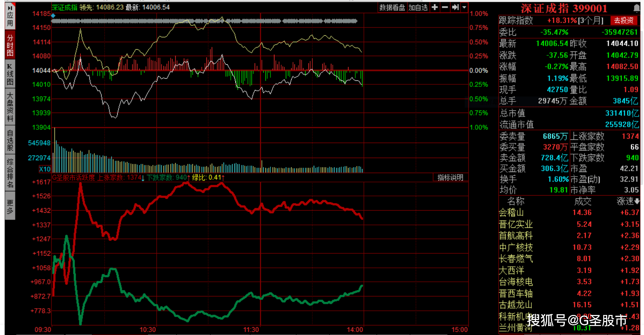
Task: Click 下跌家数 value 940
Action: coord(632,158)
